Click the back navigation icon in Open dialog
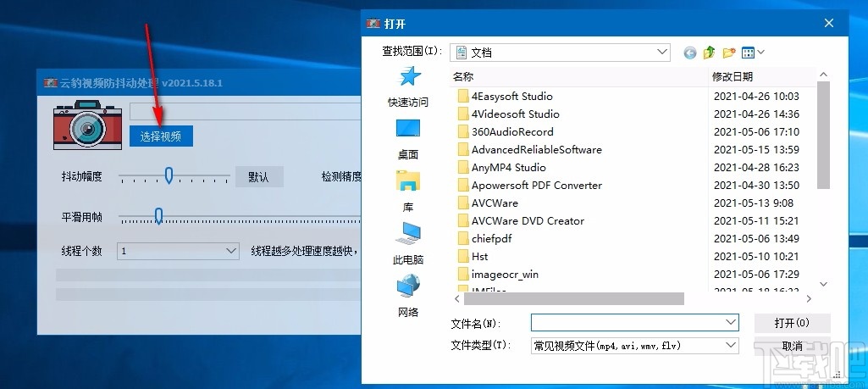 [x=690, y=53]
